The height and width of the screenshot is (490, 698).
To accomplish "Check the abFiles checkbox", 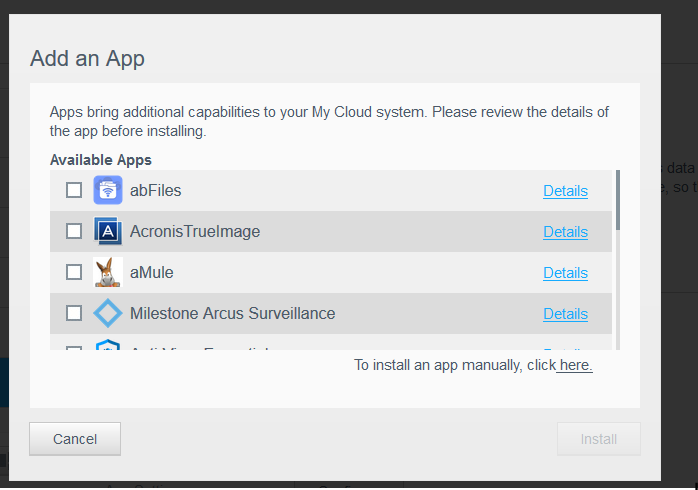I will point(74,190).
